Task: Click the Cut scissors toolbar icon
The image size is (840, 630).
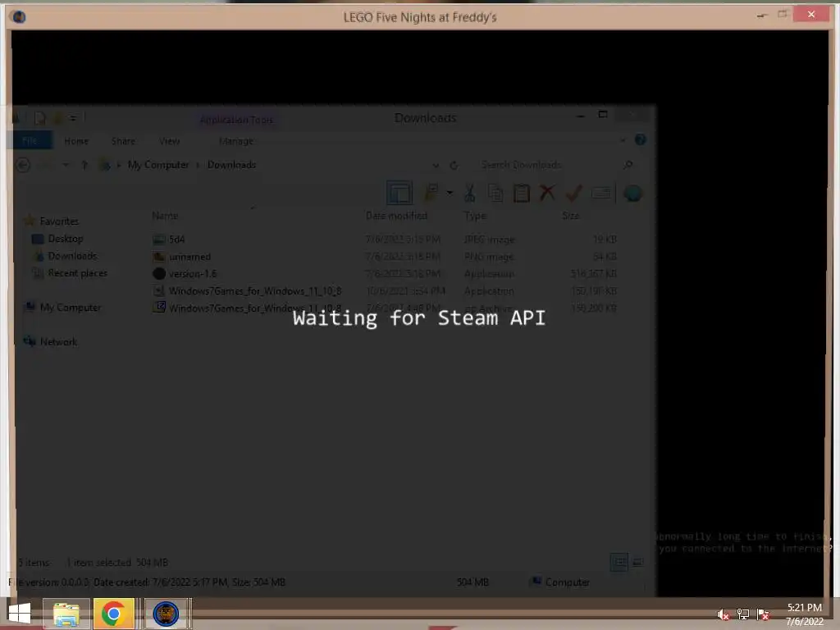Action: 470,193
